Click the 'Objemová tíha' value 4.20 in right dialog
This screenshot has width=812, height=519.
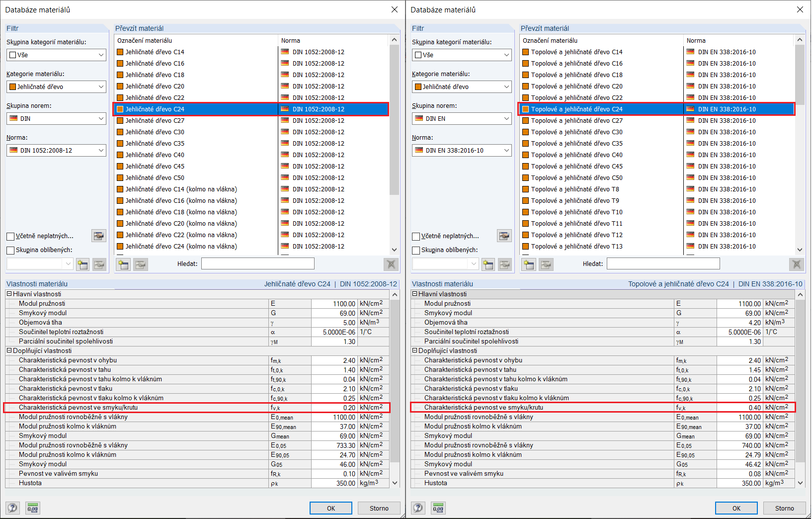[740, 323]
